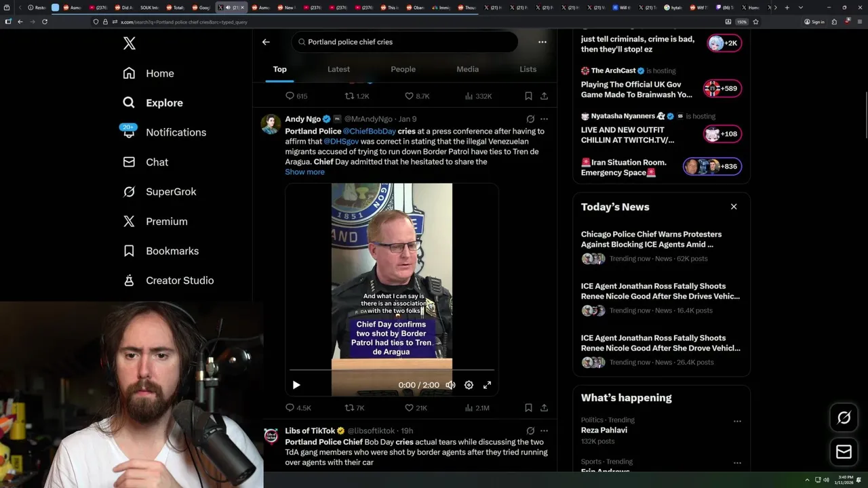Enter video fullscreen mode
This screenshot has height=488, width=868.
487,385
